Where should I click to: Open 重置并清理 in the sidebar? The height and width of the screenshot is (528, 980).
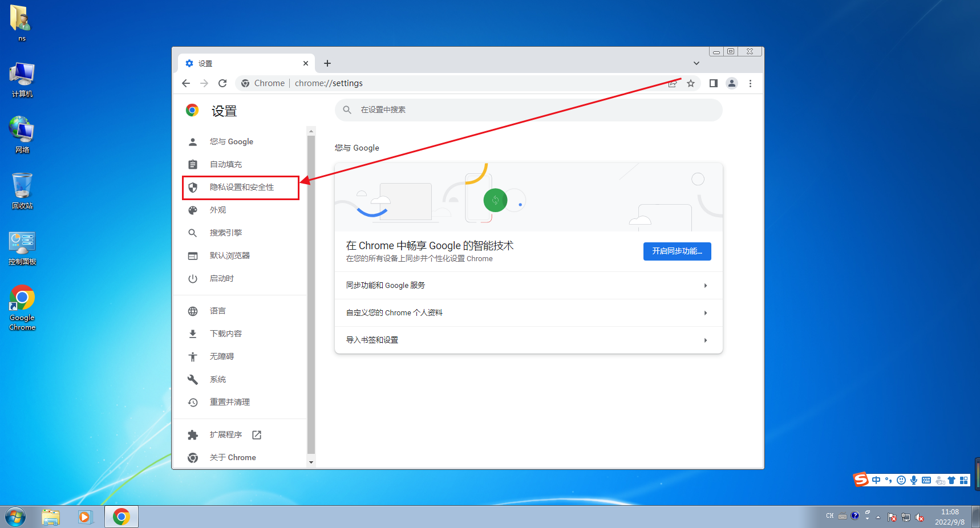pos(240,402)
